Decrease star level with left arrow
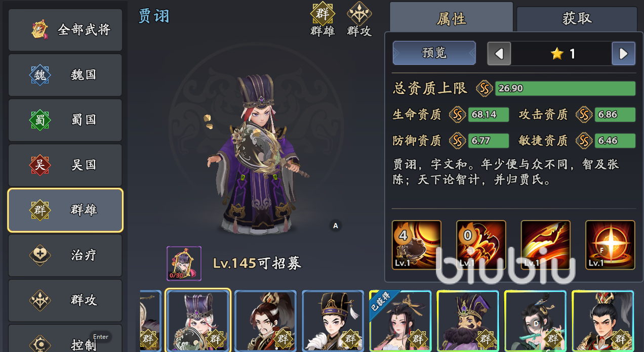 (499, 54)
